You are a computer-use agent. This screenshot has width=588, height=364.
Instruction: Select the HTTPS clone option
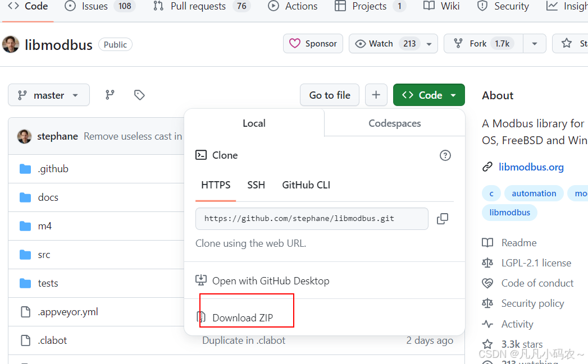point(216,185)
